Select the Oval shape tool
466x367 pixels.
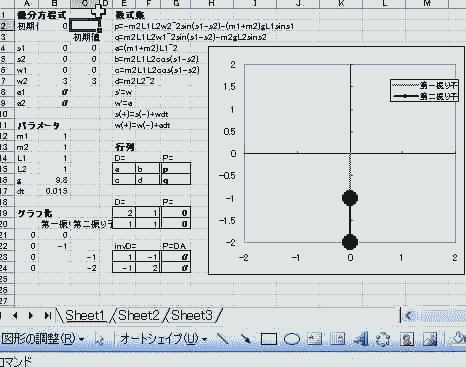pyautogui.click(x=292, y=339)
